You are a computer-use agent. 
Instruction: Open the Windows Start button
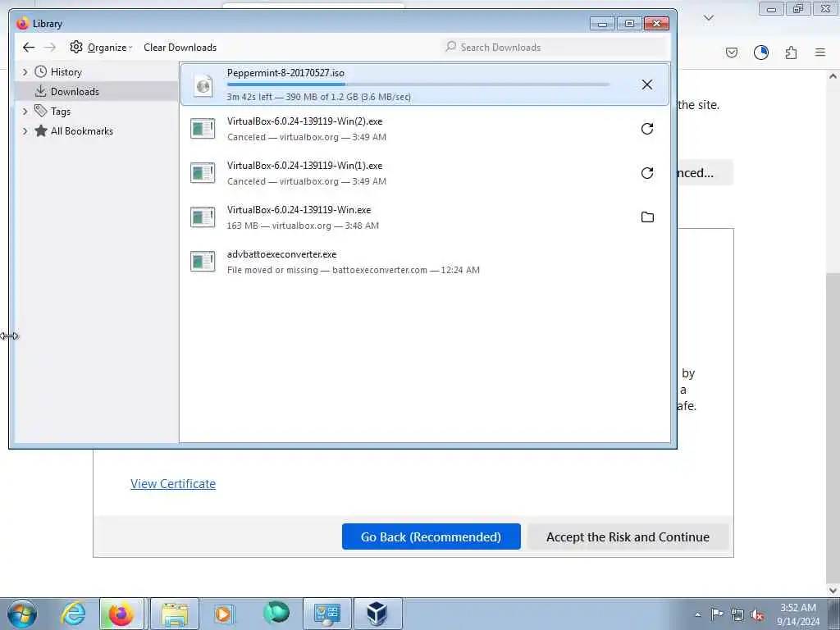pos(22,614)
